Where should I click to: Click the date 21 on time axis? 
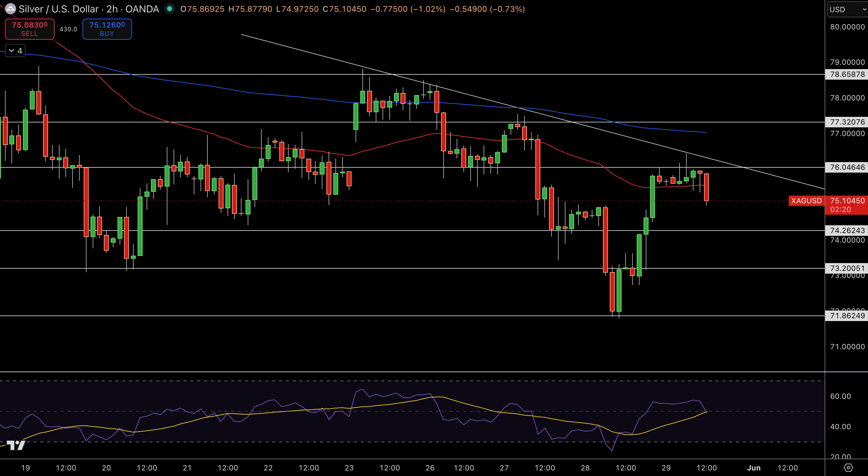[x=187, y=468]
